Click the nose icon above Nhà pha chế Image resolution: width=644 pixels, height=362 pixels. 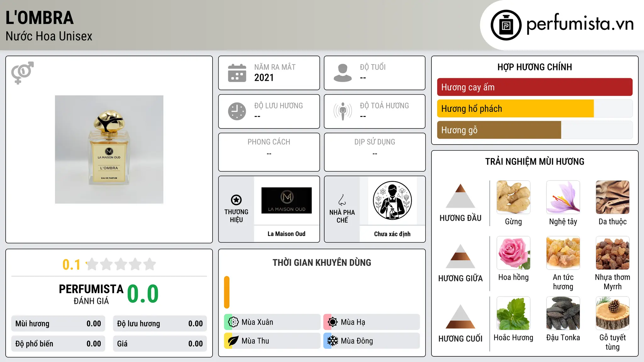point(342,200)
